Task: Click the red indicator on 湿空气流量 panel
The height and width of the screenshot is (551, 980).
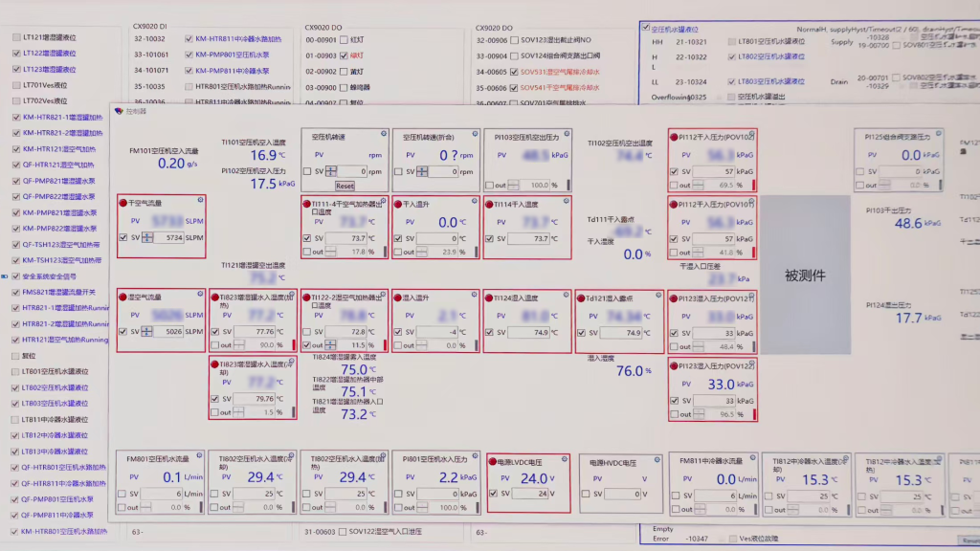Action: point(122,298)
